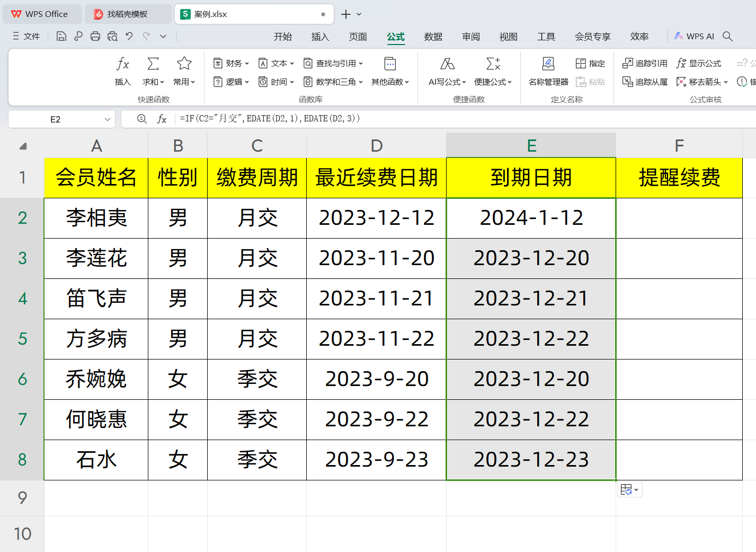Open the Lookup and Reference dropdown
This screenshot has width=756, height=552.
coord(333,63)
